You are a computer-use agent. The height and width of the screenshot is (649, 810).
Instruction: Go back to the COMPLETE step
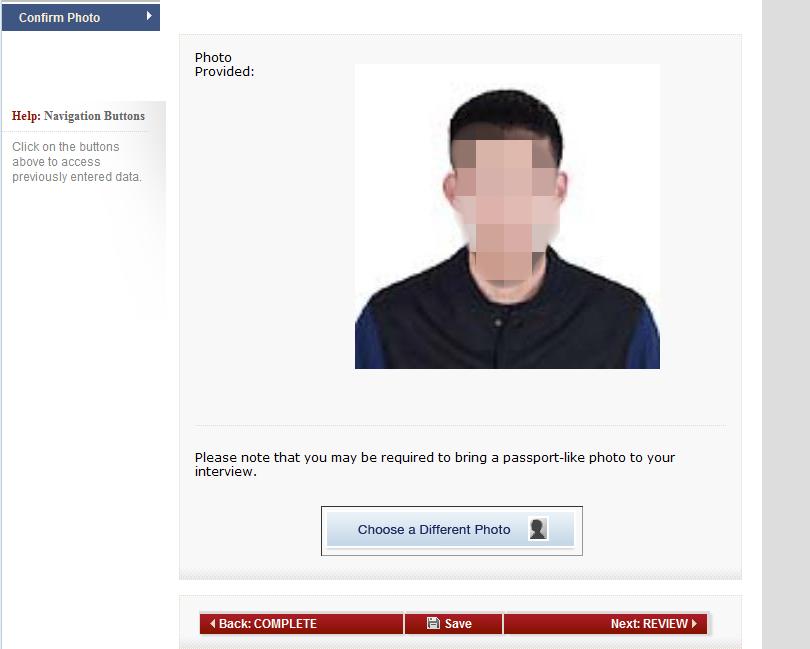pyautogui.click(x=301, y=624)
